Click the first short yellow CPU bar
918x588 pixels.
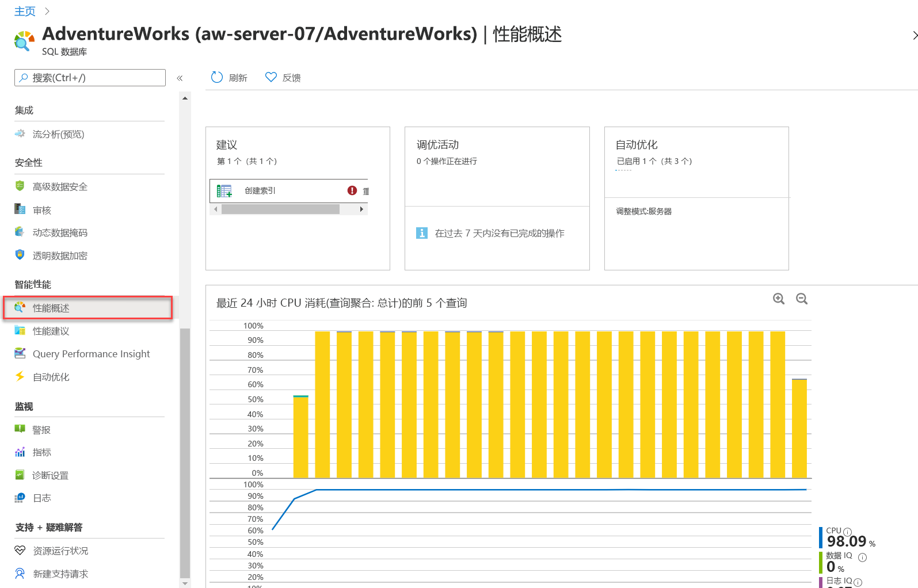(300, 437)
